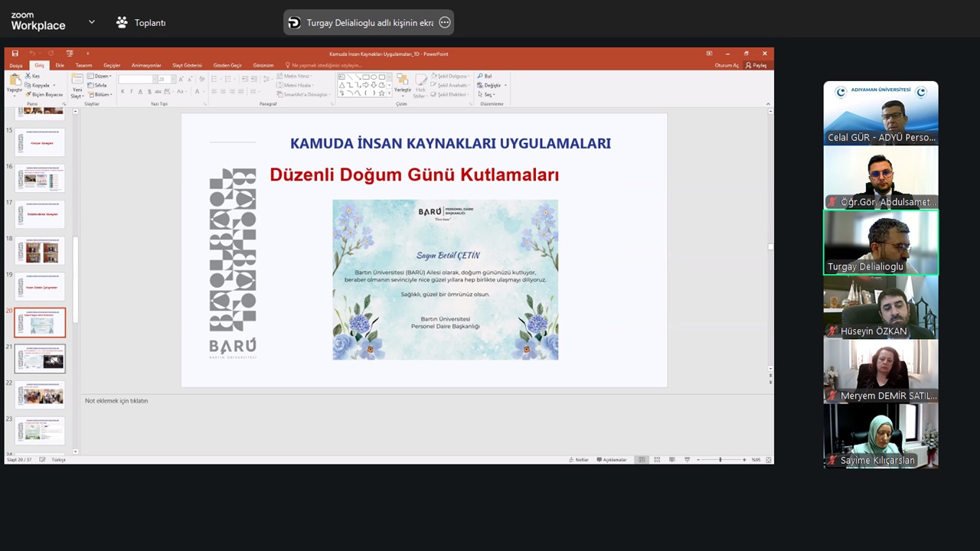
Task: Click the Yapıştır (Paste) icon
Action: pos(15,81)
